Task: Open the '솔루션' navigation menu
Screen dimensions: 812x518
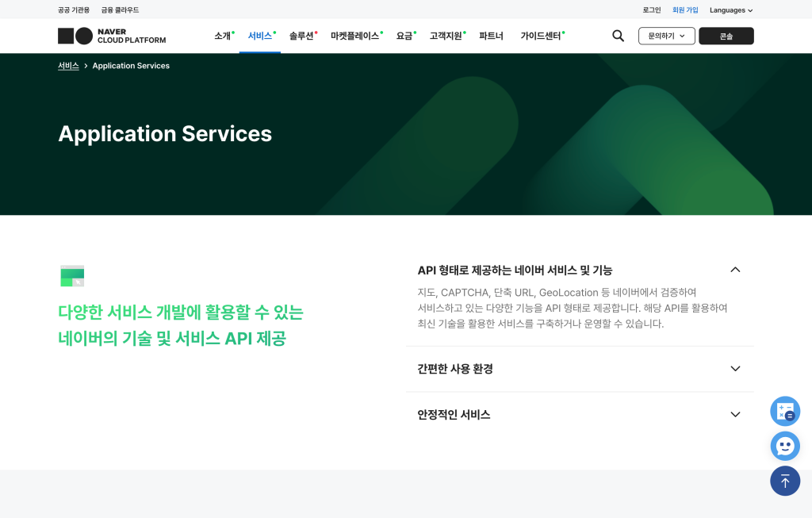Action: coord(301,36)
